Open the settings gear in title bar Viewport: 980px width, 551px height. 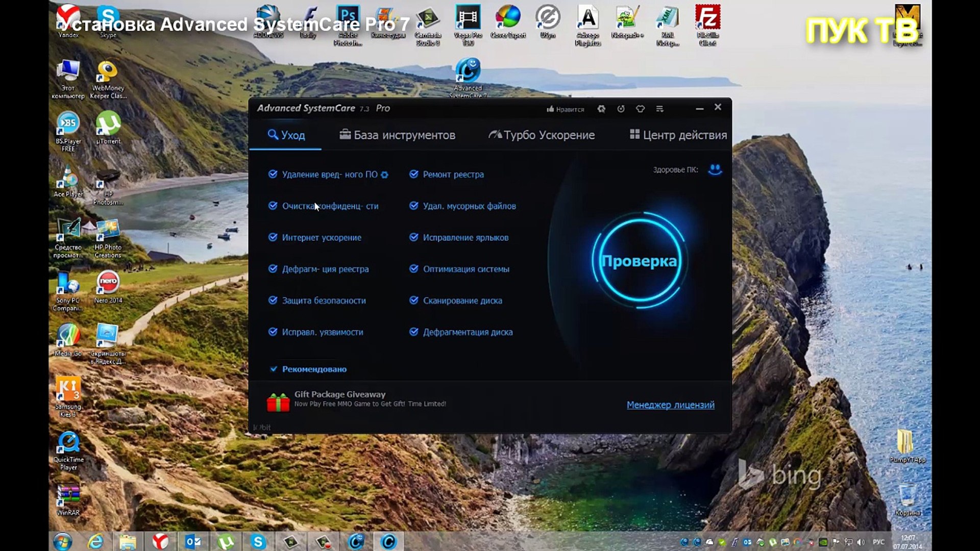pos(601,109)
